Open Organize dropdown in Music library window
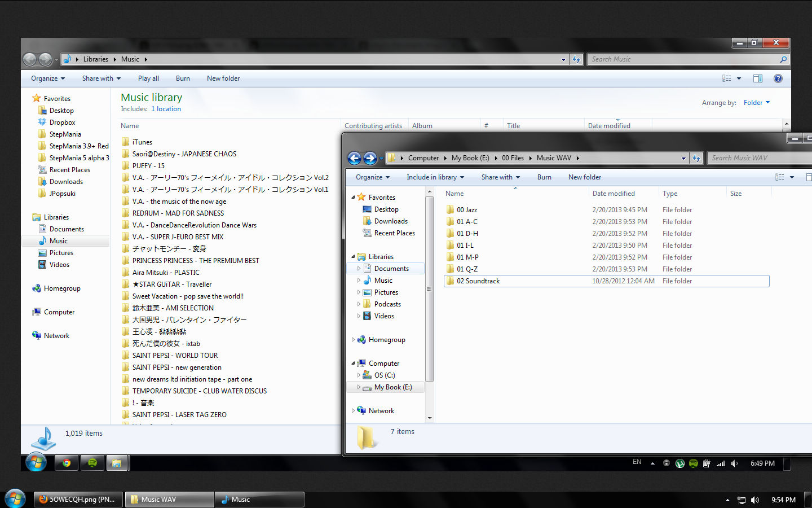 (x=48, y=78)
